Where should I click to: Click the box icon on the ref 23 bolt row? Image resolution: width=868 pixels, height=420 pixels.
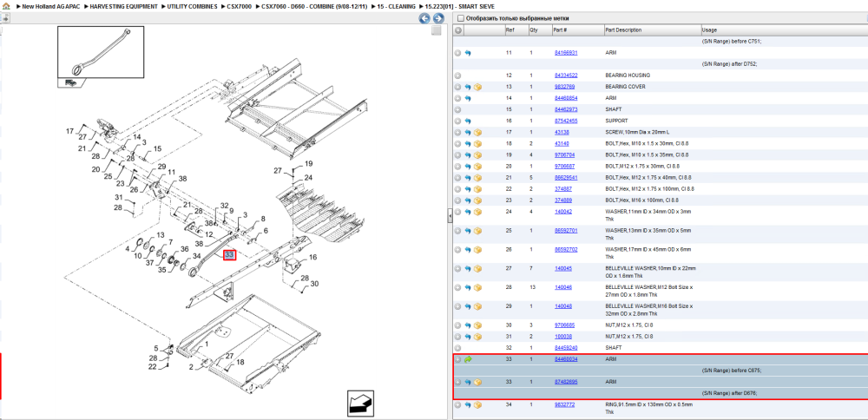477,200
